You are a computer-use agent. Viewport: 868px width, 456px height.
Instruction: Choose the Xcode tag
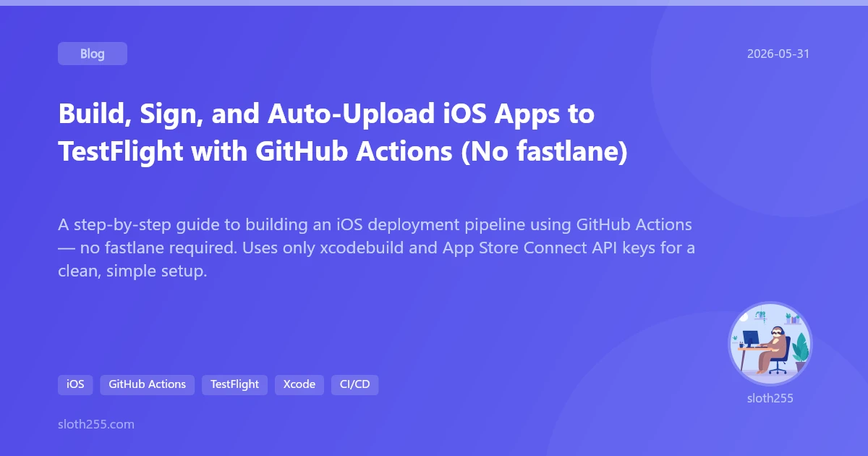pos(299,384)
